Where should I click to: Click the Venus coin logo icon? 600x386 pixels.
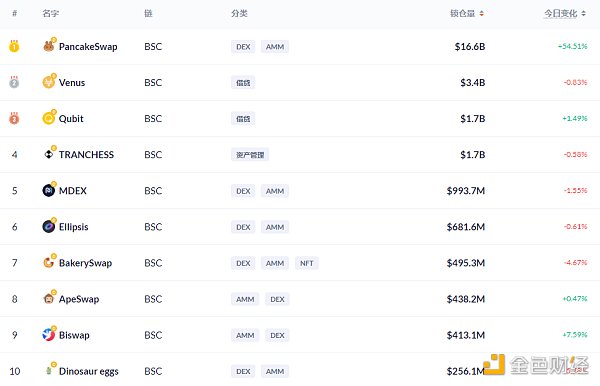pos(49,82)
